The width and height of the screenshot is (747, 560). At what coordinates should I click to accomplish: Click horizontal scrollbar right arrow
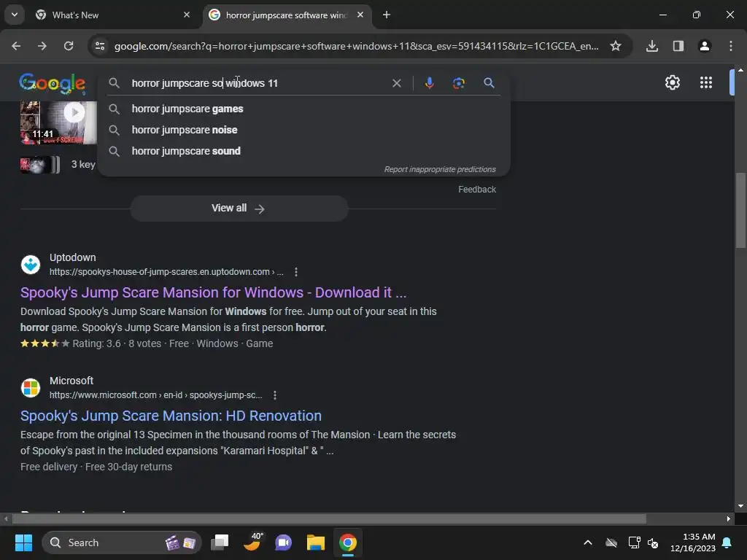point(729,518)
